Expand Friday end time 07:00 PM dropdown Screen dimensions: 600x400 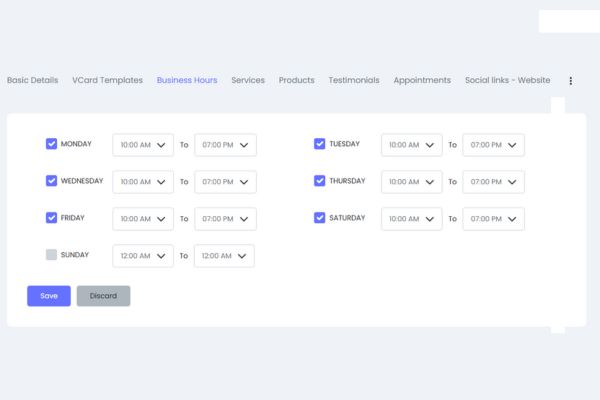pos(225,219)
